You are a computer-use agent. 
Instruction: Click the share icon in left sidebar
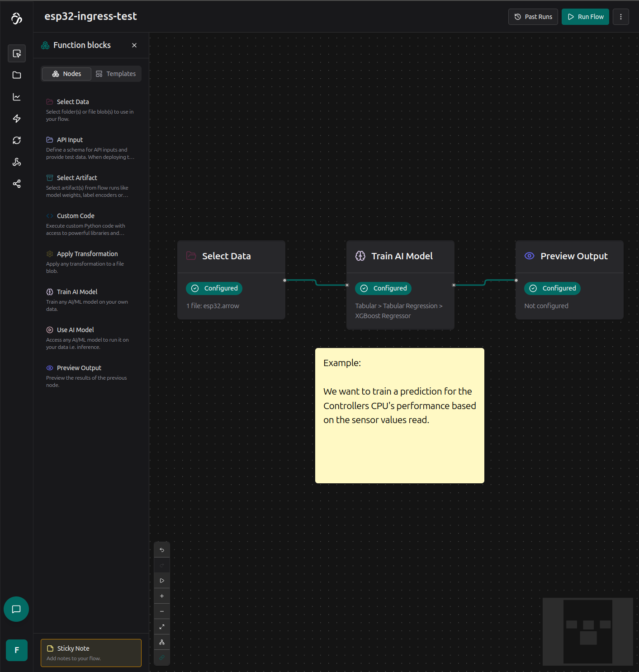point(17,184)
